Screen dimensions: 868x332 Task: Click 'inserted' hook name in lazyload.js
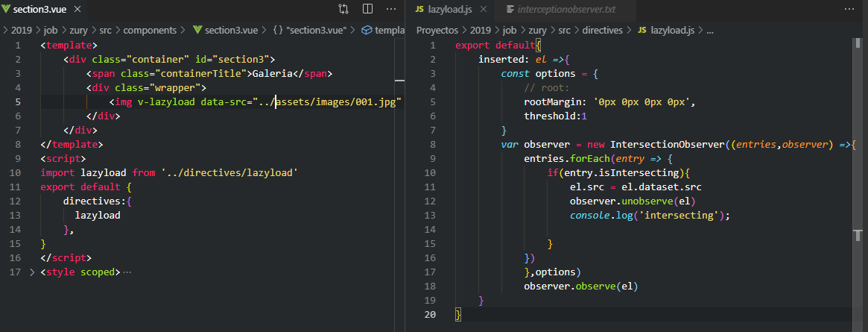(501, 59)
